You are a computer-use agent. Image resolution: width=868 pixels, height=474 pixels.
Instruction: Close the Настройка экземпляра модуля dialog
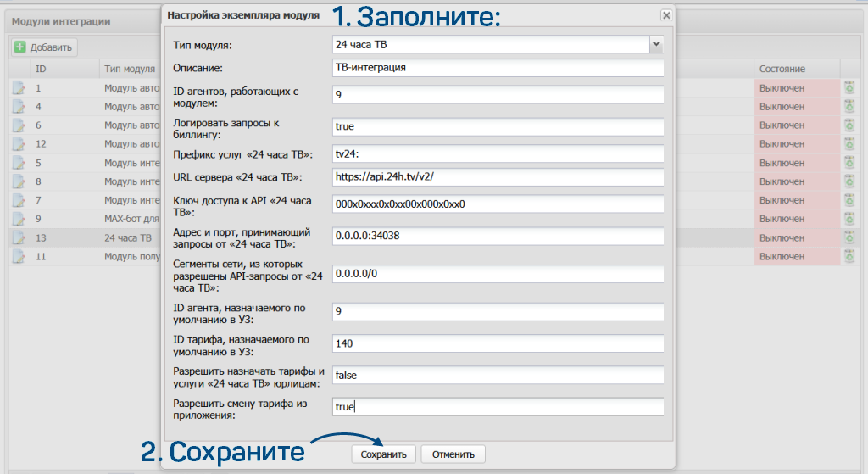click(x=666, y=15)
